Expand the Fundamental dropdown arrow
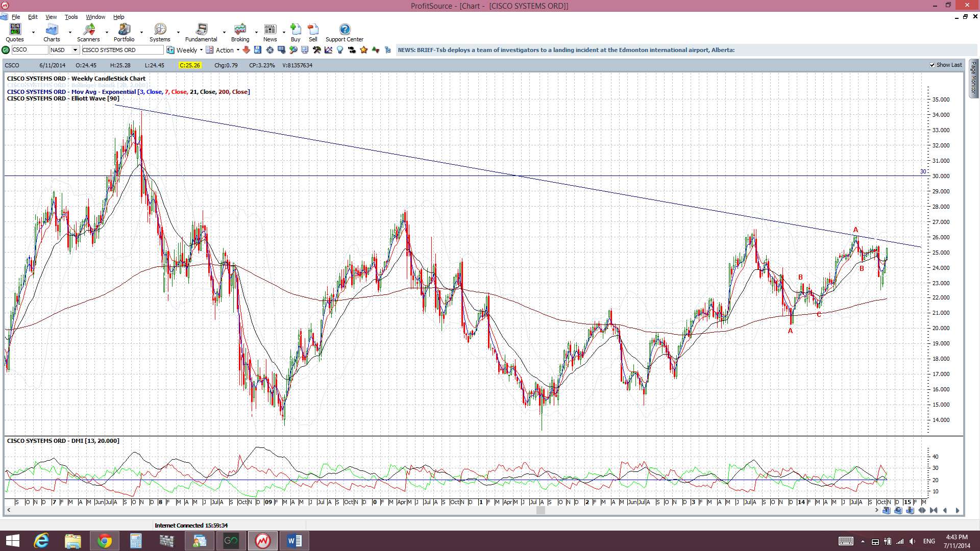Screen dimensions: 980x551 pyautogui.click(x=224, y=32)
